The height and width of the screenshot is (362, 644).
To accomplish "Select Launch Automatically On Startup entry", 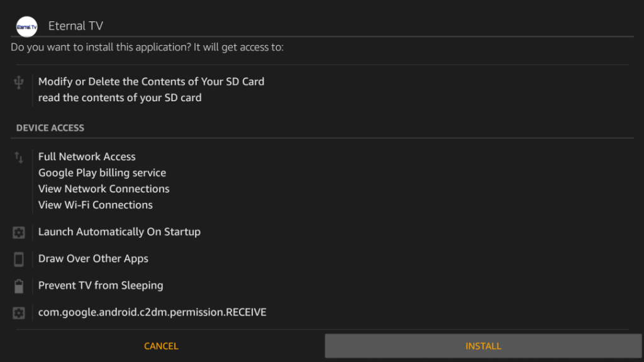I will [x=119, y=232].
